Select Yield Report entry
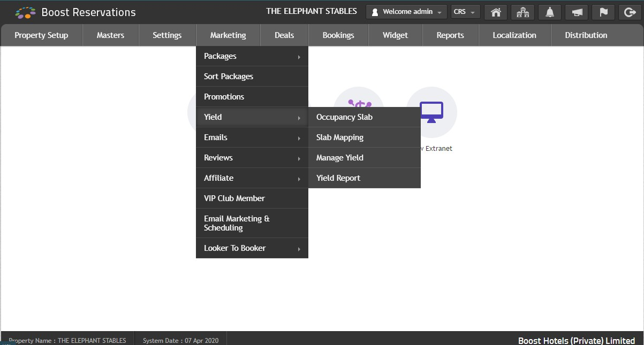 [364, 178]
